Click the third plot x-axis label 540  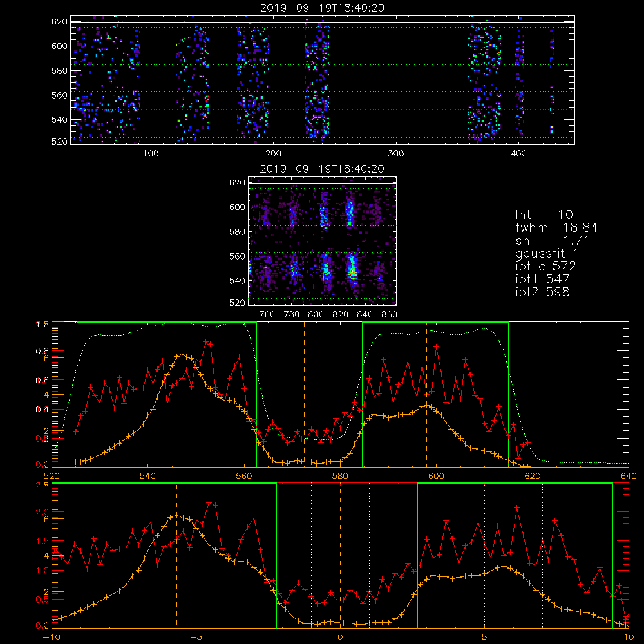tap(148, 476)
